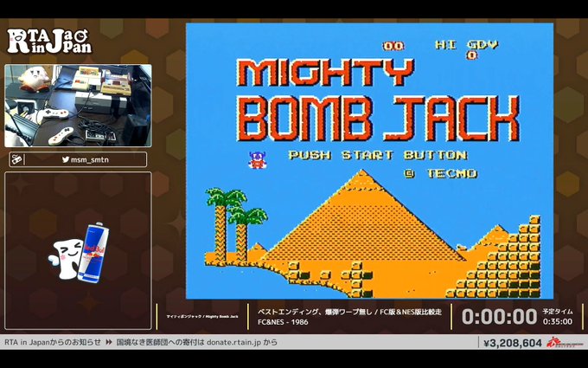Viewport: 588px width, 368px height.
Task: Click the white mascot hugging the can
Action: (66, 259)
